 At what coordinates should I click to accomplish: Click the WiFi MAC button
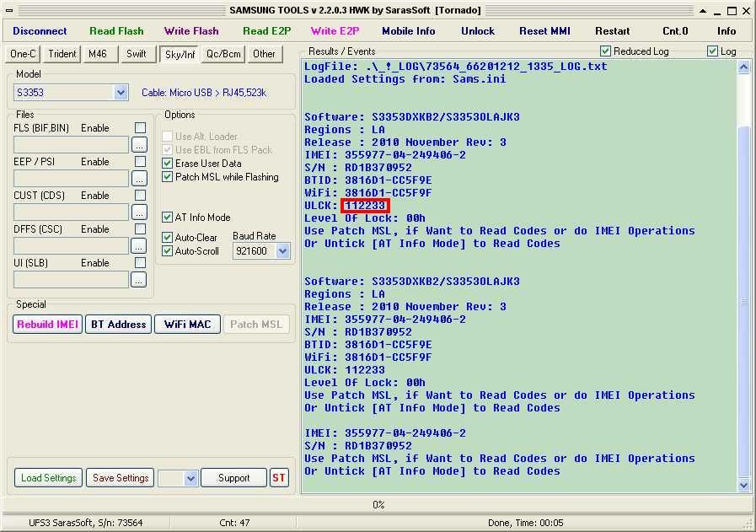pos(188,324)
